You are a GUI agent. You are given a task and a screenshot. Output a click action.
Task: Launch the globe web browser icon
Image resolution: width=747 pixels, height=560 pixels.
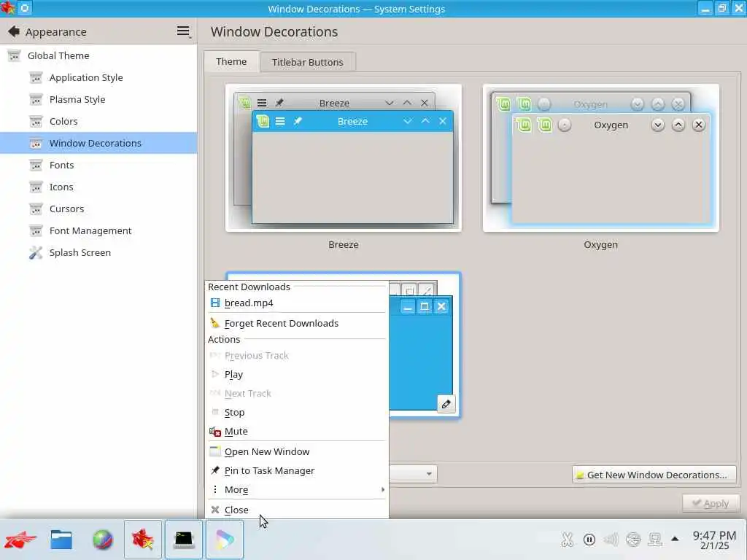click(102, 540)
